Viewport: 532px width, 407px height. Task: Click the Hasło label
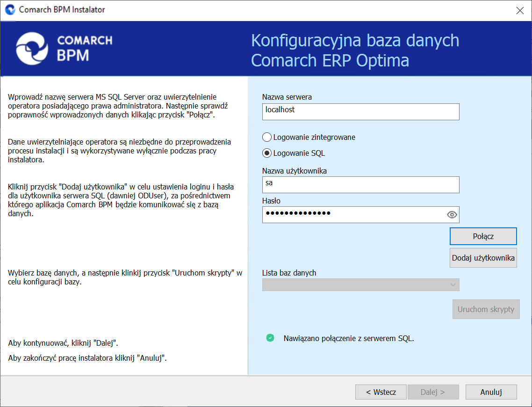272,201
